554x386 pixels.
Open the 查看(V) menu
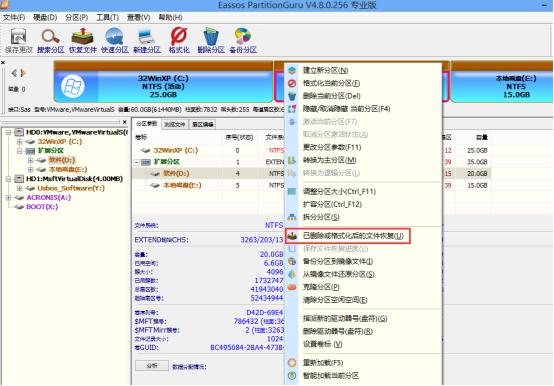coord(138,17)
